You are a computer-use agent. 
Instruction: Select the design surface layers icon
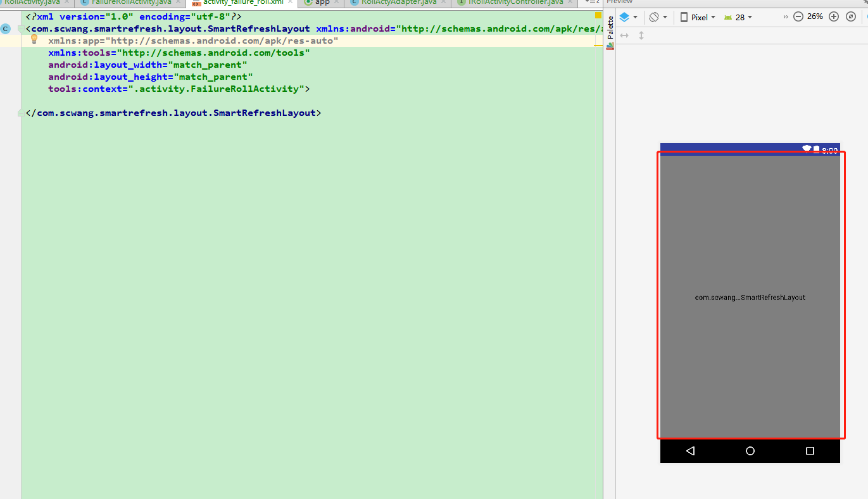coord(625,17)
